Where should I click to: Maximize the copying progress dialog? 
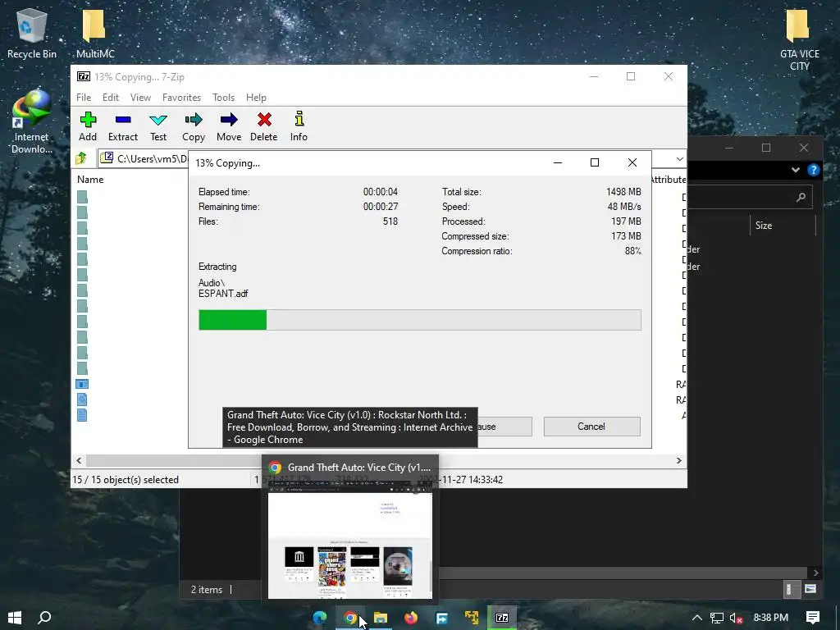point(594,163)
